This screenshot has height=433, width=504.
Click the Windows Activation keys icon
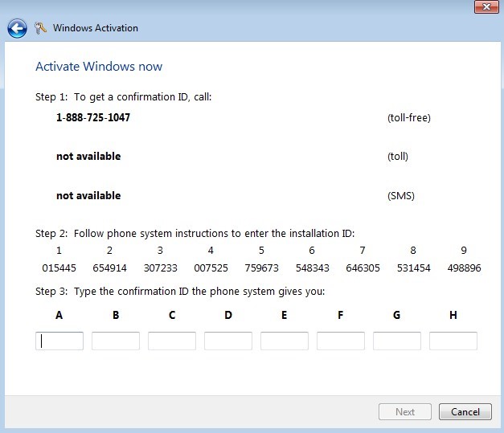click(40, 28)
